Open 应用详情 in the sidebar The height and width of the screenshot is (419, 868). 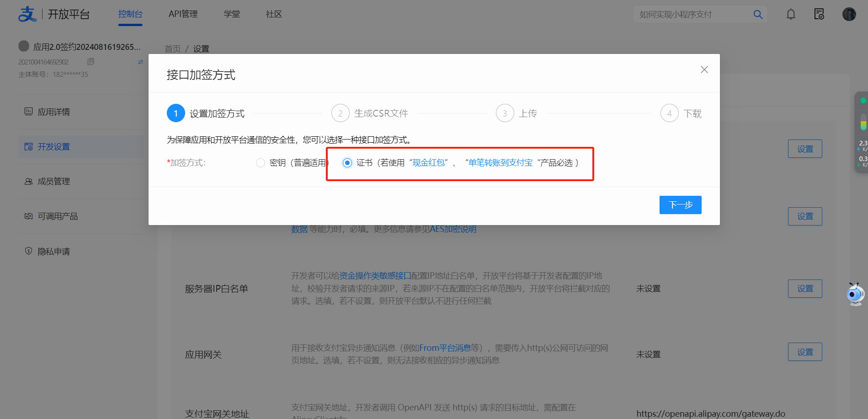(53, 112)
